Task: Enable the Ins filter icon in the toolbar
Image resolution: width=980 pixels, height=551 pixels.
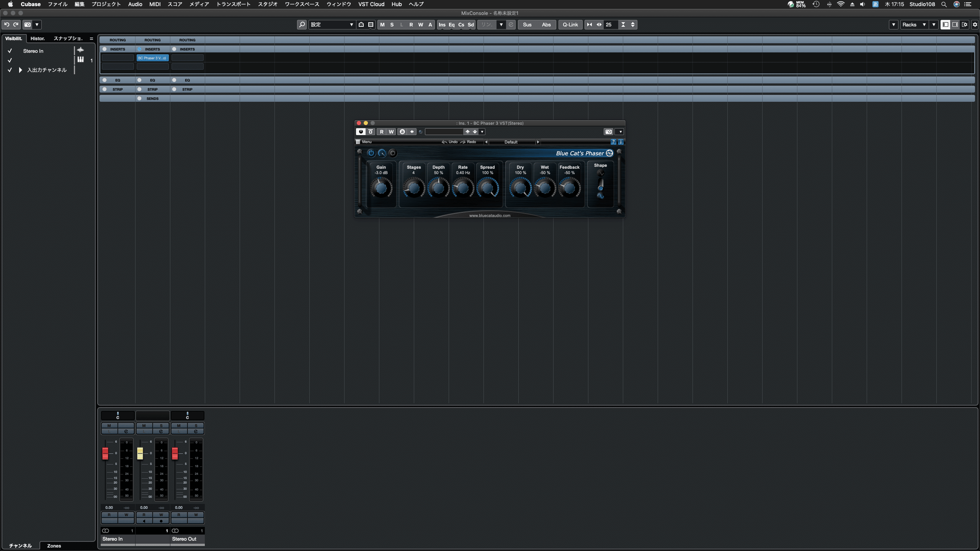Action: tap(443, 24)
